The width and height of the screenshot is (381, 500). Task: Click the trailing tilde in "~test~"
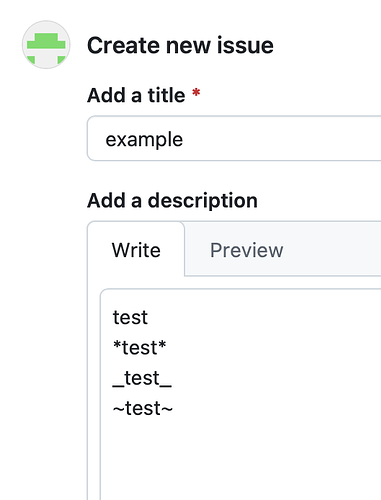click(x=167, y=409)
